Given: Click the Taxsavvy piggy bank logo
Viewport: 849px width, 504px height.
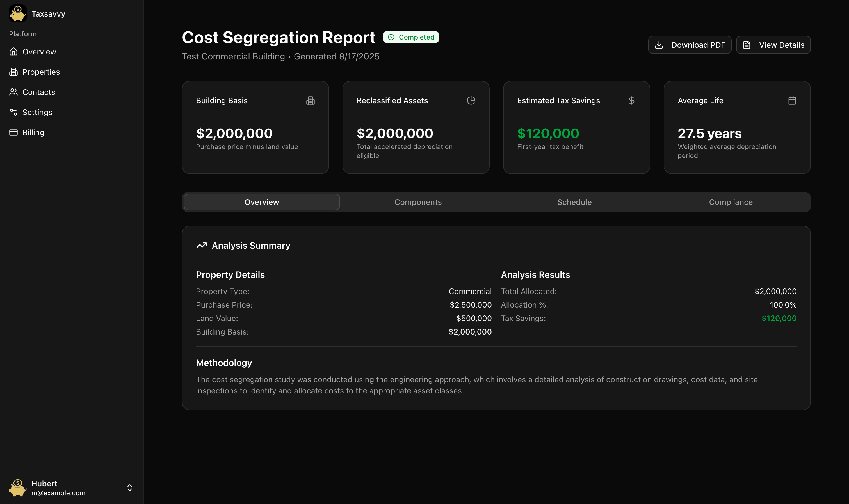Looking at the screenshot, I should (18, 13).
